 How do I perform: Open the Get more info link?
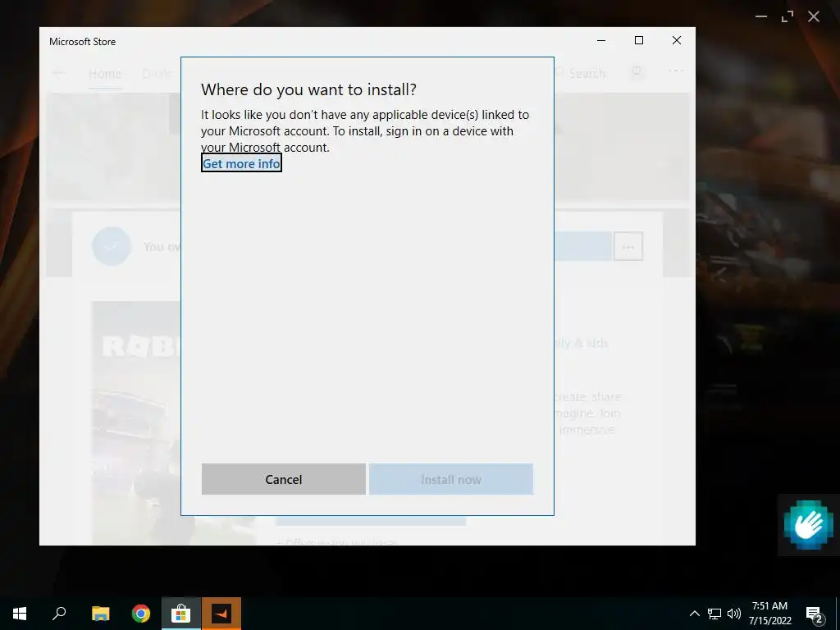point(241,163)
